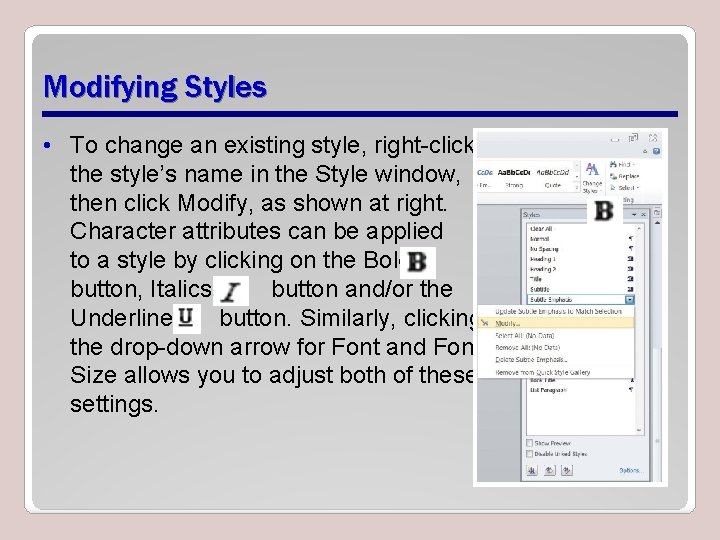
Task: Open the Manage Styles icon in the Styles pane
Action: 567,470
